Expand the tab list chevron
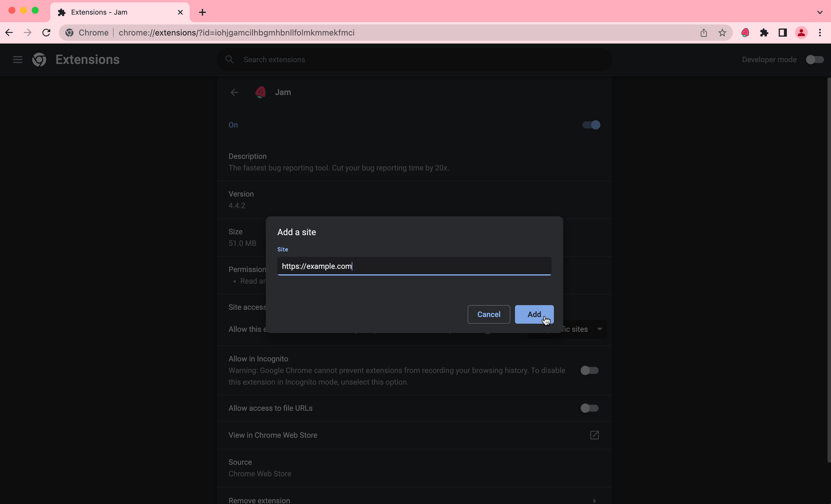Image resolution: width=831 pixels, height=504 pixels. click(x=819, y=12)
